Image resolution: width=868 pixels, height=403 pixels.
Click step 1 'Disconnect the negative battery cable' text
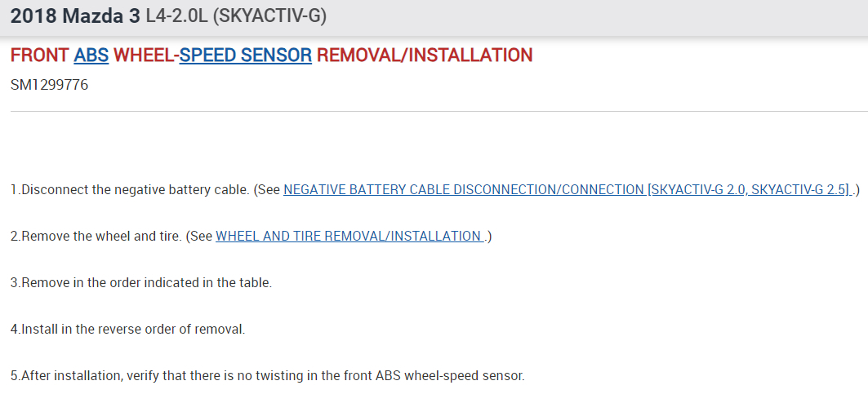(131, 189)
